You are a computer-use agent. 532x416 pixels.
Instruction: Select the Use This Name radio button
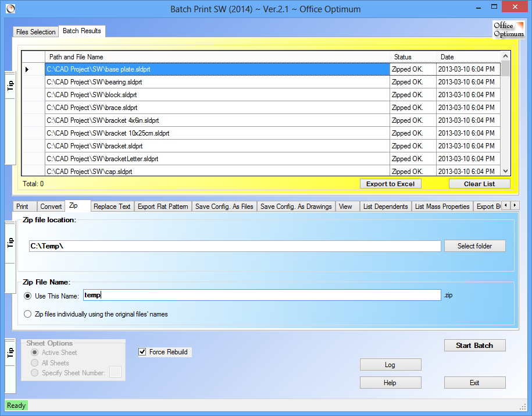[x=28, y=296]
